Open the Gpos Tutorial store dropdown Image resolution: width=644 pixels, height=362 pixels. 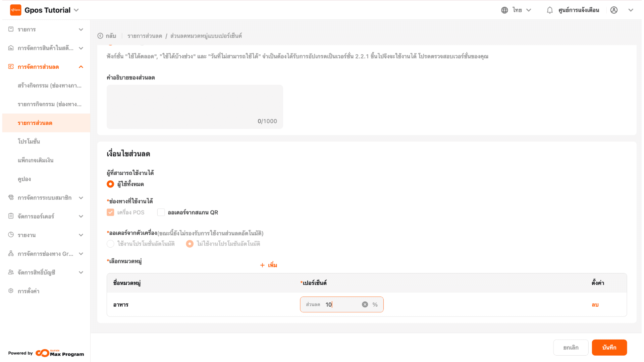click(76, 10)
